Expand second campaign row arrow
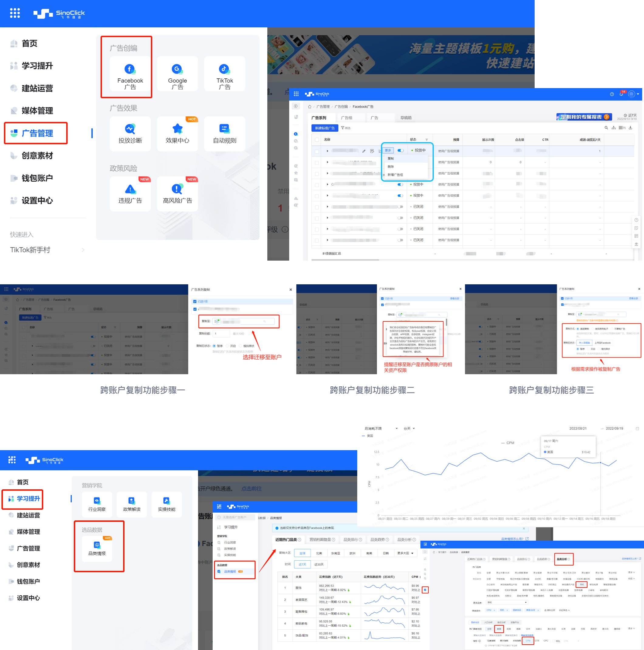This screenshot has height=650, width=644. coord(327,162)
